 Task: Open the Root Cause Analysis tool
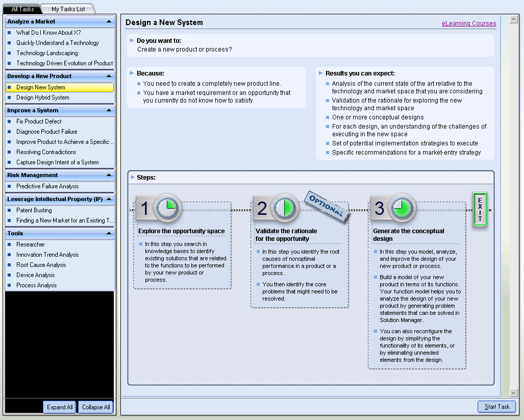41,265
